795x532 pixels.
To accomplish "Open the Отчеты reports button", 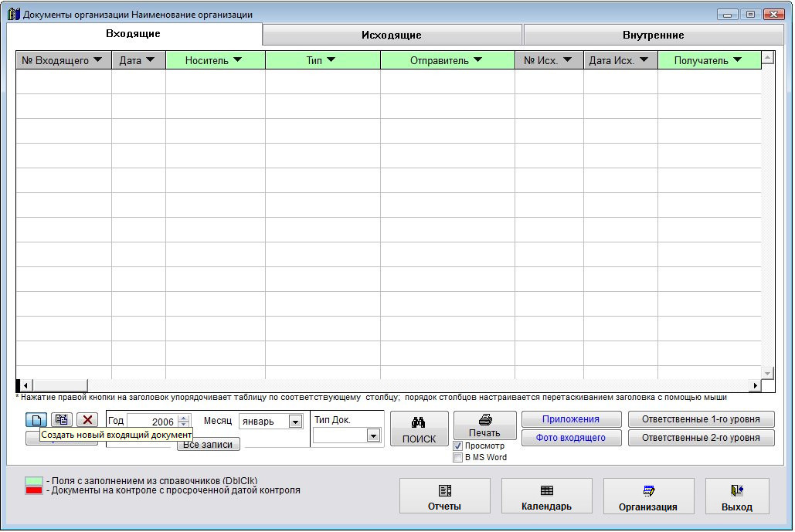I will coord(445,496).
